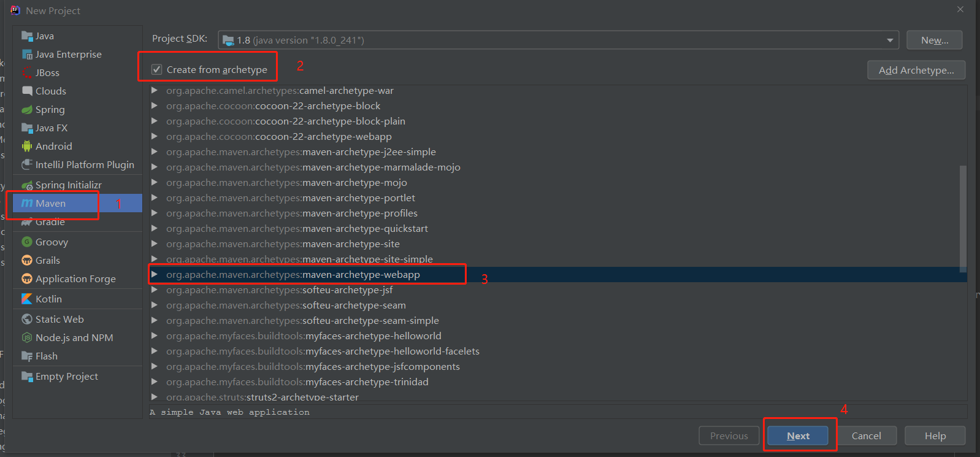Select Spring project type entry
The image size is (980, 457).
point(78,110)
